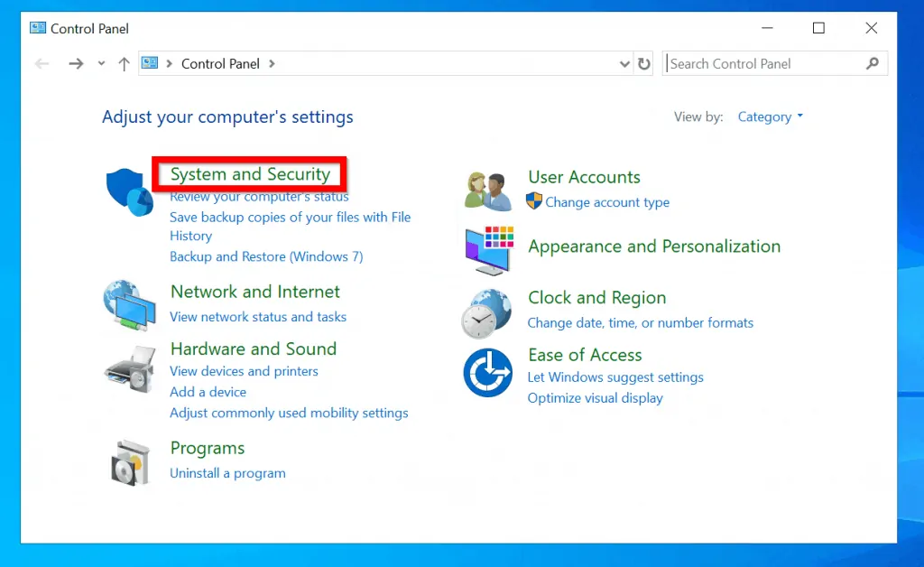The width and height of the screenshot is (924, 567).
Task: Click the Ease of Access icon
Action: tap(487, 372)
